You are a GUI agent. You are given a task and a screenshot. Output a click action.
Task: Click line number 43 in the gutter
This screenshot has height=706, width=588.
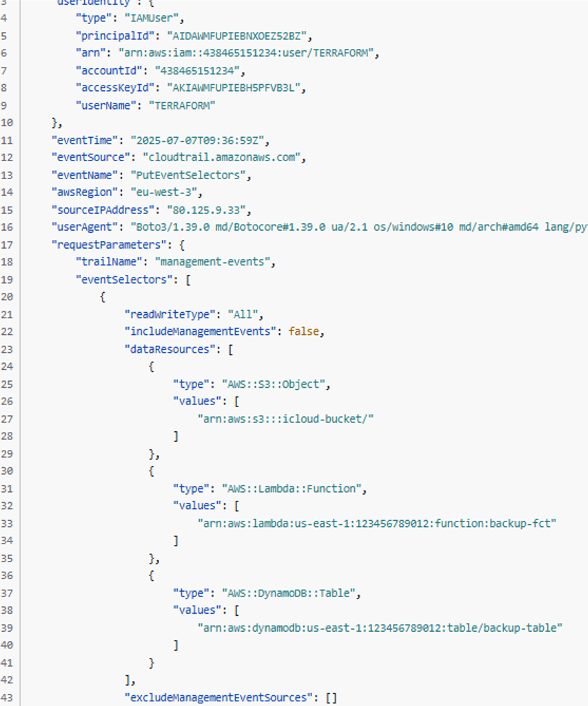[x=7, y=697]
